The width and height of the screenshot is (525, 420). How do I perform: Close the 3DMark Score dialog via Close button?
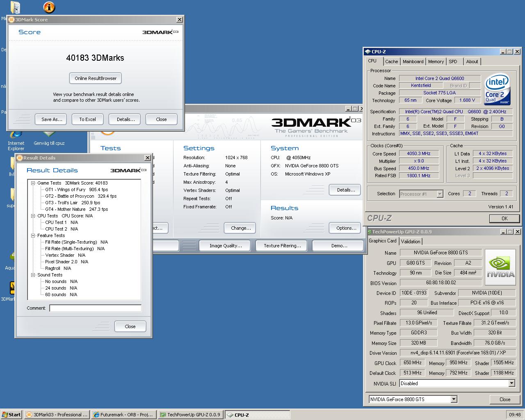coord(161,119)
